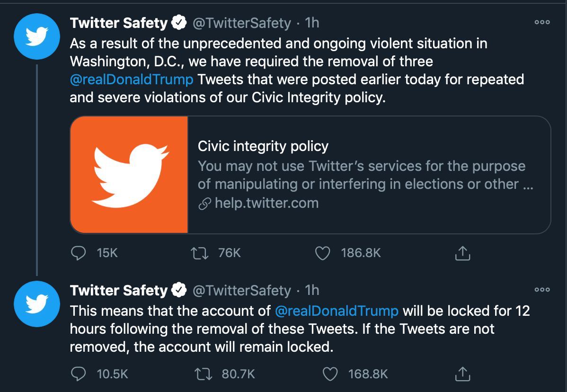The height and width of the screenshot is (392, 567).
Task: Click the orange Twitter bird card thumbnail
Action: pos(129,175)
